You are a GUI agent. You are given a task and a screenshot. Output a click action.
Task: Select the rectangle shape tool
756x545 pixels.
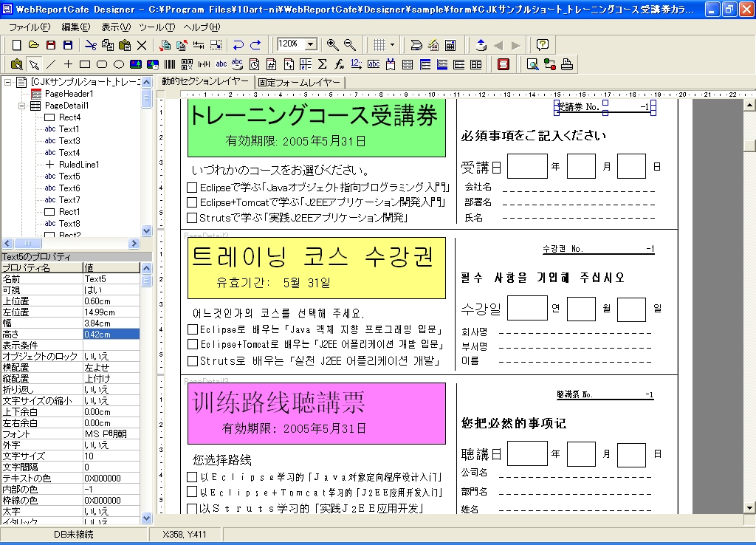coord(85,64)
